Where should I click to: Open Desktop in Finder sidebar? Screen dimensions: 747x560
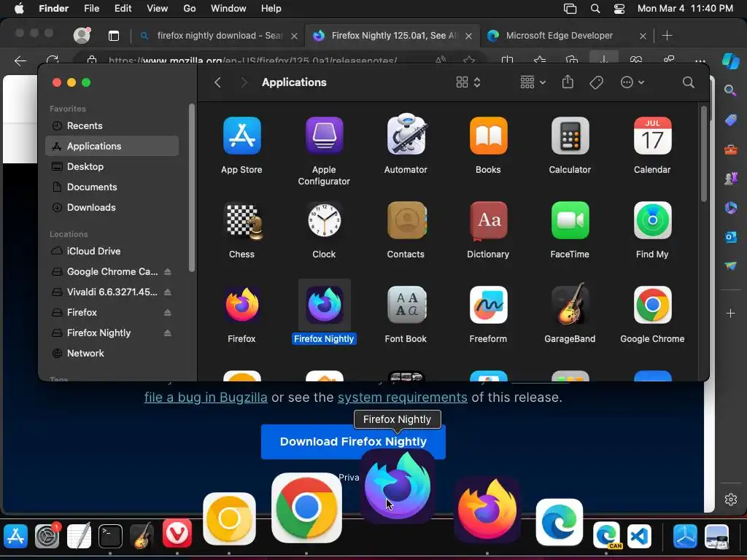click(112, 167)
